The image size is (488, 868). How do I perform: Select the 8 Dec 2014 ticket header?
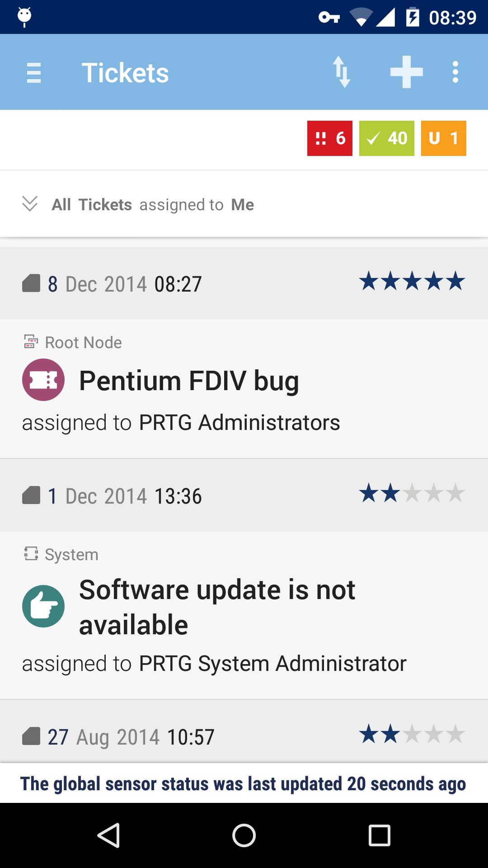[x=125, y=284]
